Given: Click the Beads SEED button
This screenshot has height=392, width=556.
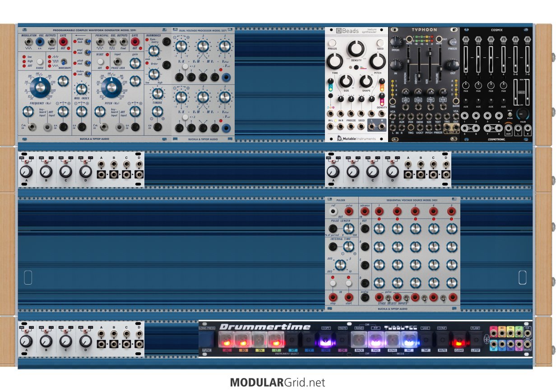Looking at the screenshot, I should (380, 44).
